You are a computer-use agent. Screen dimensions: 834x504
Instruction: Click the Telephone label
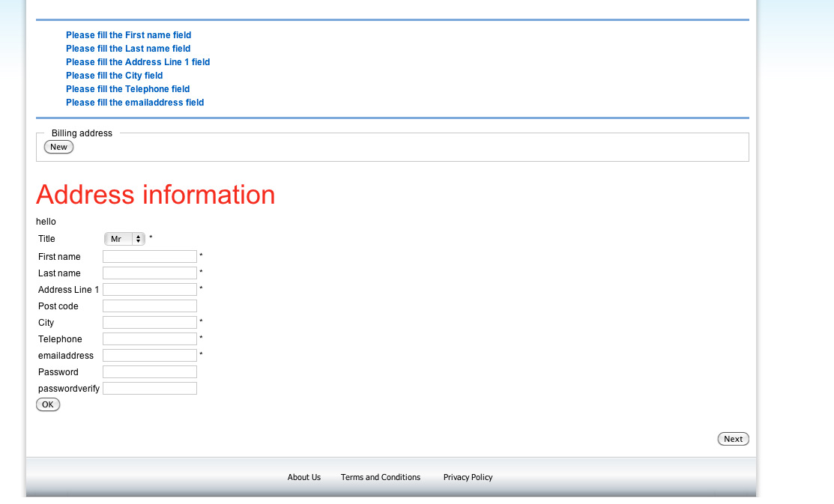click(60, 338)
